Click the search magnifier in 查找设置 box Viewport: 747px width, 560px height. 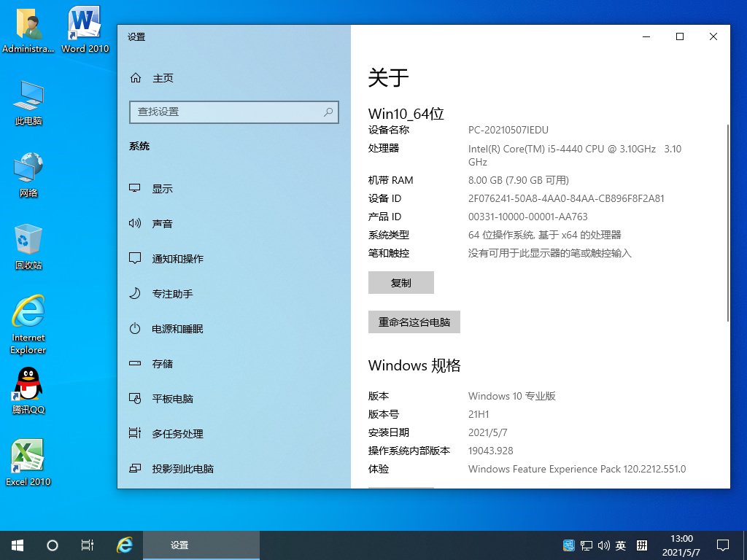[x=328, y=112]
